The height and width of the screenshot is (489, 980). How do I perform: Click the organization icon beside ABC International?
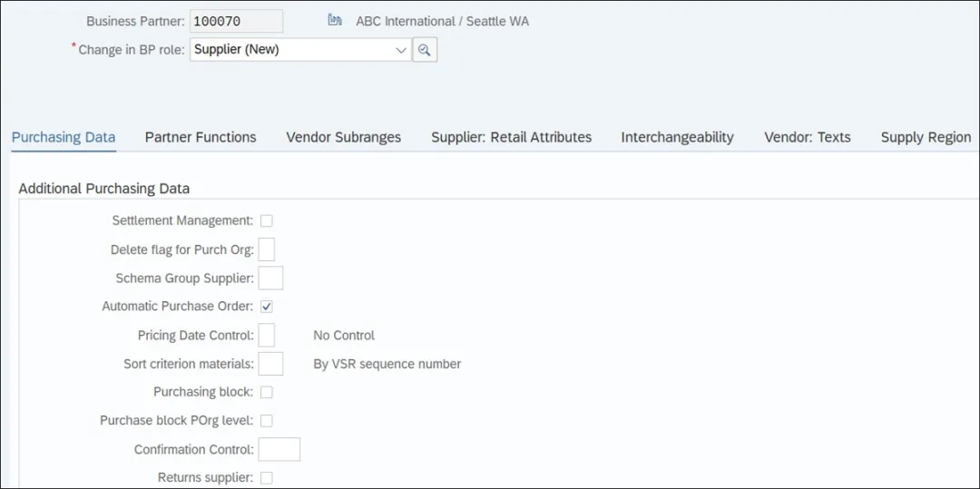tap(335, 20)
